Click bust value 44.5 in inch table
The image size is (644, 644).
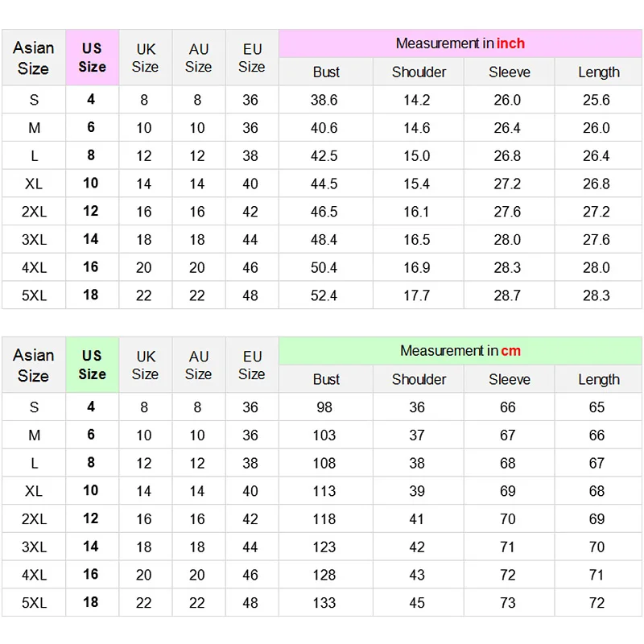point(324,184)
